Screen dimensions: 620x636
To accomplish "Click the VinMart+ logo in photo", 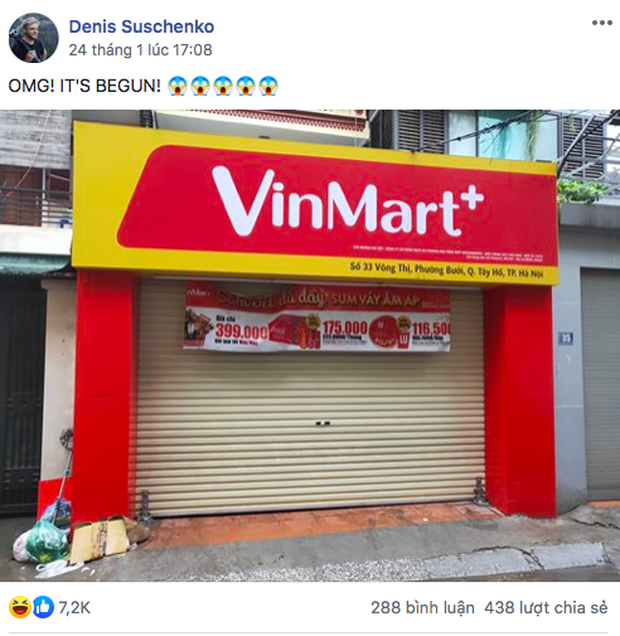I will point(348,202).
